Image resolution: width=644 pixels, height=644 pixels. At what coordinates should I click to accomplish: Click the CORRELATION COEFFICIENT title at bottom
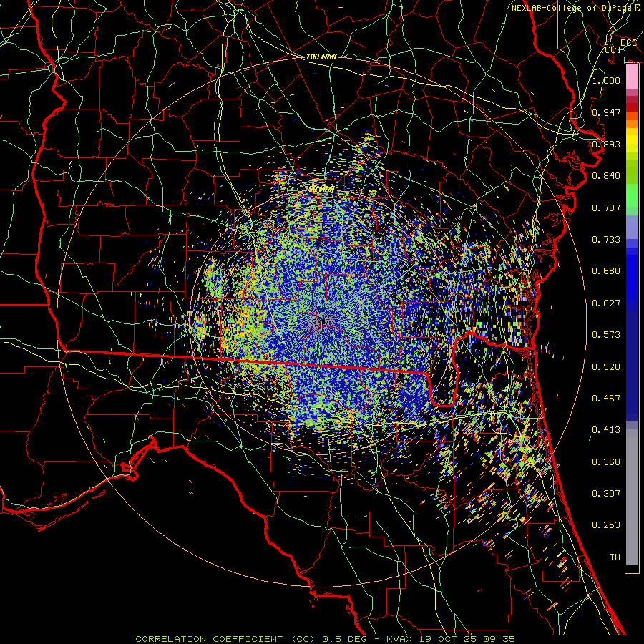click(209, 639)
